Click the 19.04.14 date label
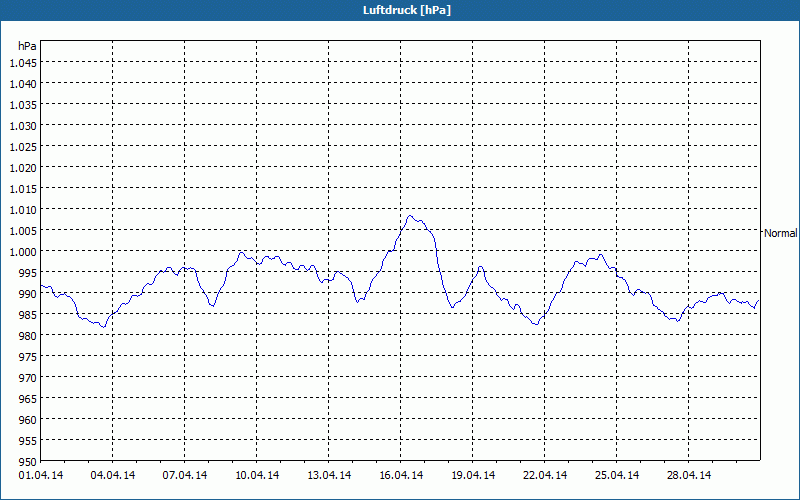The height and width of the screenshot is (500, 800). click(x=473, y=475)
